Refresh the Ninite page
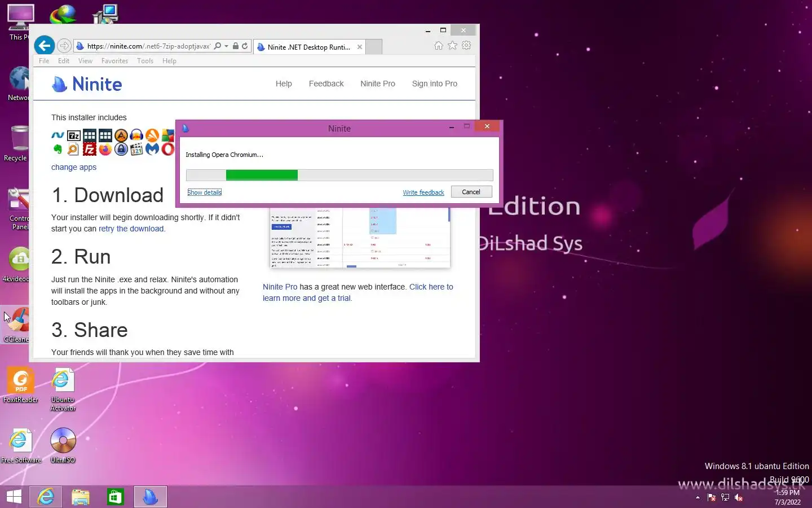The height and width of the screenshot is (508, 812). [245, 46]
